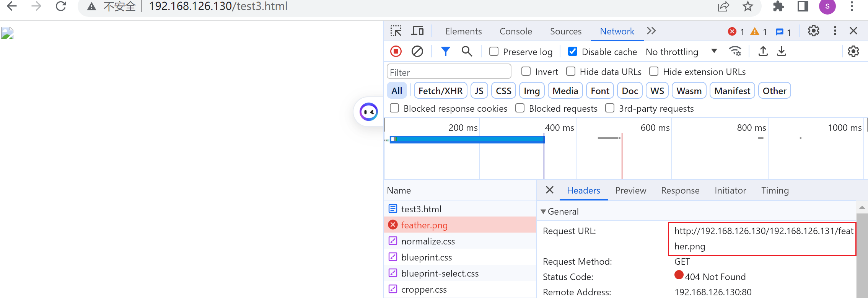Open network conditions wifi icon
The width and height of the screenshot is (868, 298).
[735, 51]
